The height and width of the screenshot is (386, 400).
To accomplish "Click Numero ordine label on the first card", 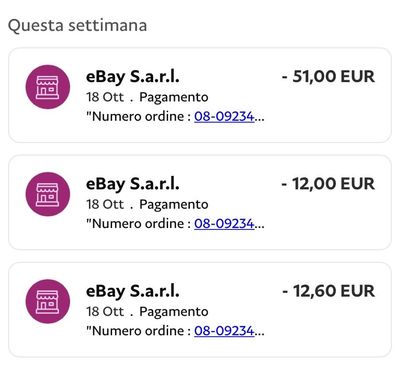I will 138,116.
